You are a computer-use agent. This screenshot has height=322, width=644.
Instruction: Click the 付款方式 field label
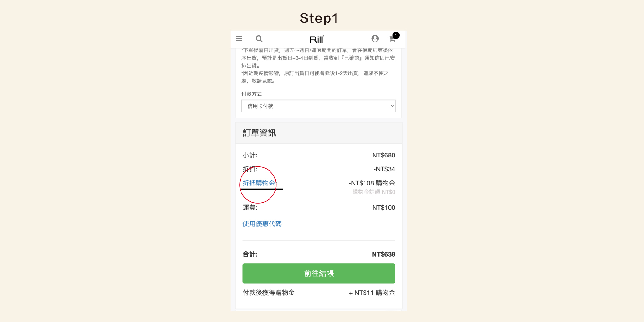pyautogui.click(x=251, y=94)
